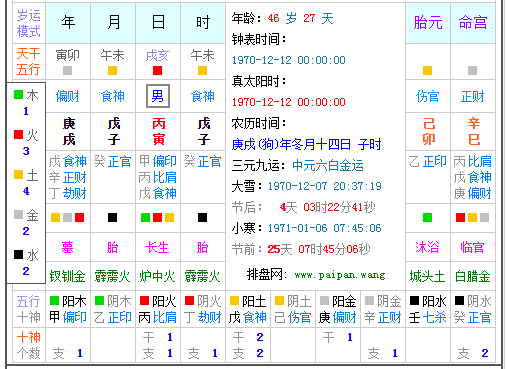Image resolution: width=507 pixels, height=369 pixels.
Task: Click the yellow 土 legend swatch
Action: (18, 174)
